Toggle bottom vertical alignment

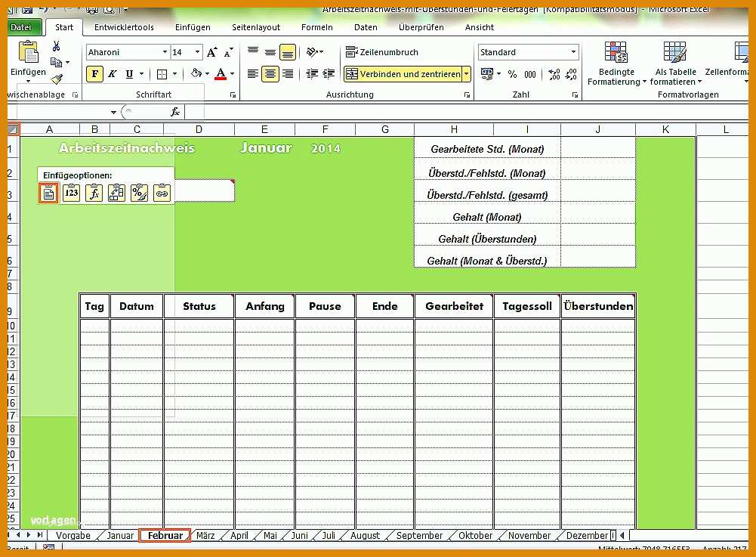(288, 51)
